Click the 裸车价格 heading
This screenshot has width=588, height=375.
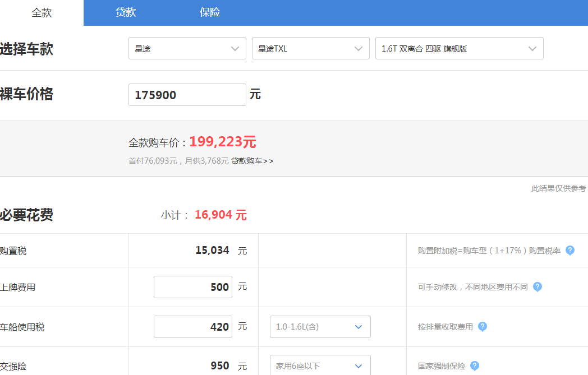click(26, 94)
